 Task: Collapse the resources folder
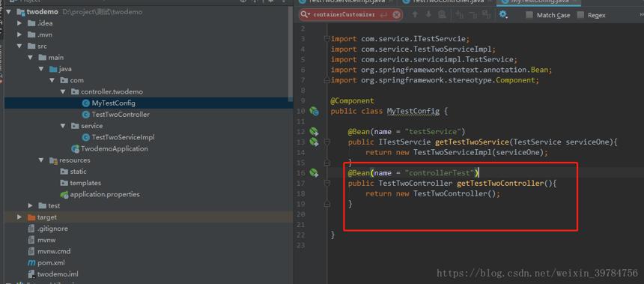tap(41, 160)
